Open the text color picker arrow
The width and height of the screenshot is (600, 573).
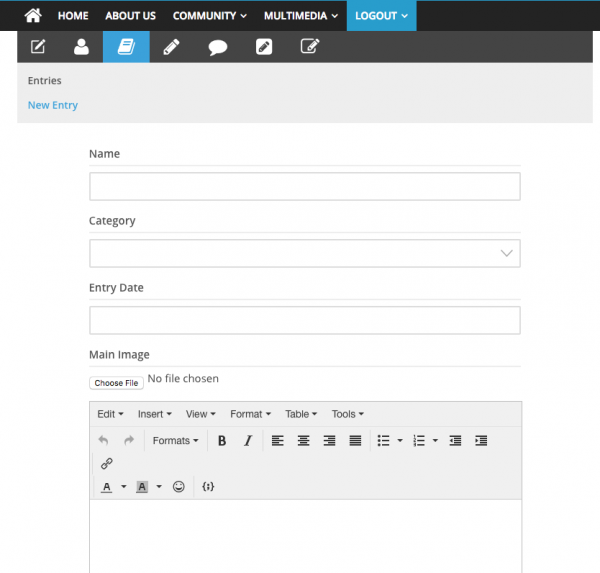click(124, 487)
